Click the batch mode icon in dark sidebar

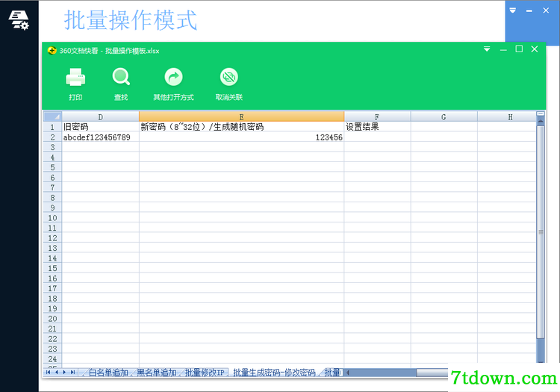tap(19, 20)
